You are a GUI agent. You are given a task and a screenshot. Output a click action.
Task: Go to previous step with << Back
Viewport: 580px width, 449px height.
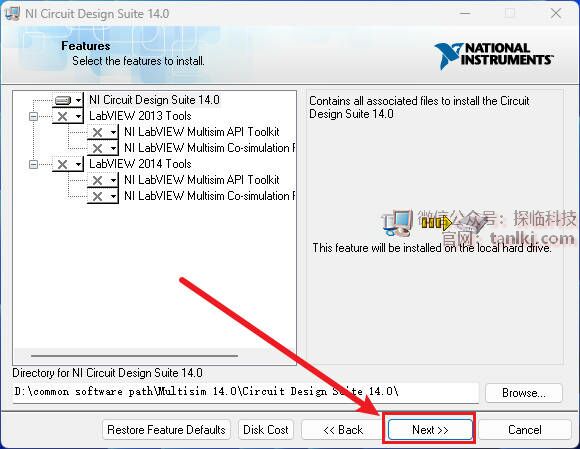343,430
